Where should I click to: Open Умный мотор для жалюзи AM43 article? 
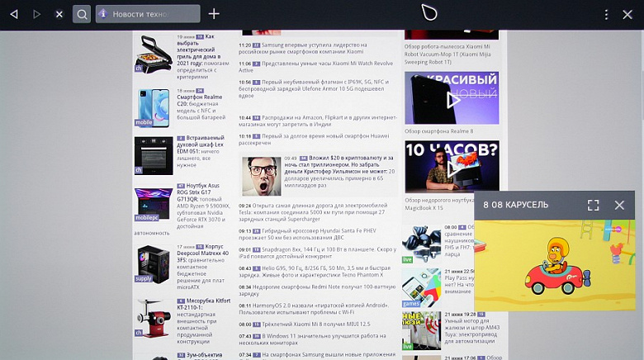pos(472,331)
